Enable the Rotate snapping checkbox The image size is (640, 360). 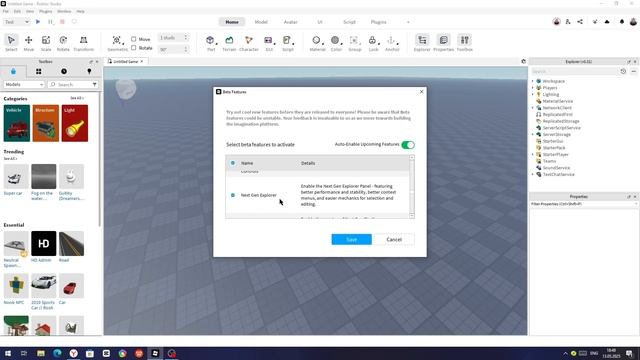[x=133, y=48]
